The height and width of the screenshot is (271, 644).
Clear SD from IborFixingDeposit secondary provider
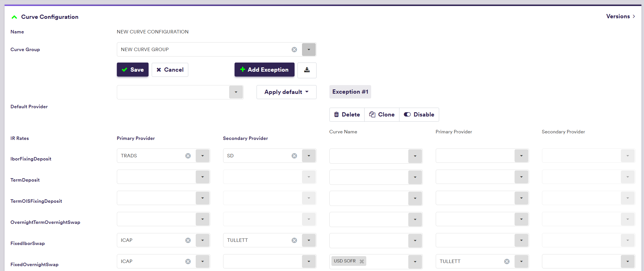pyautogui.click(x=294, y=156)
